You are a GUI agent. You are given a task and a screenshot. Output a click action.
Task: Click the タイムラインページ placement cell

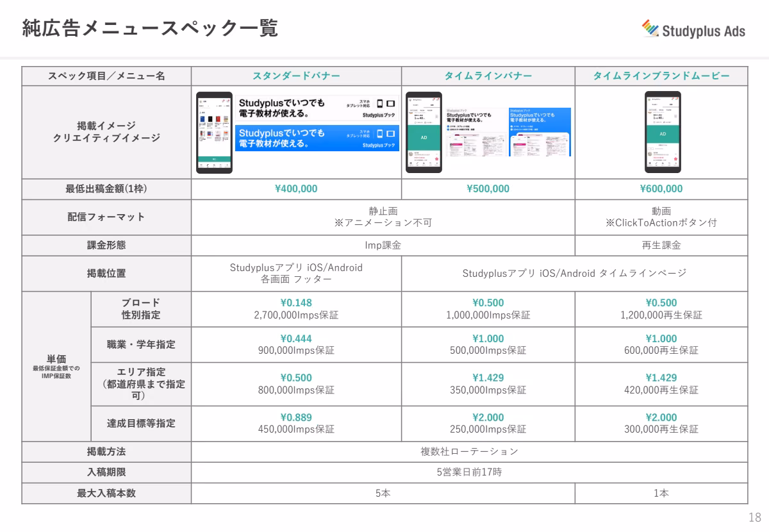click(x=575, y=274)
